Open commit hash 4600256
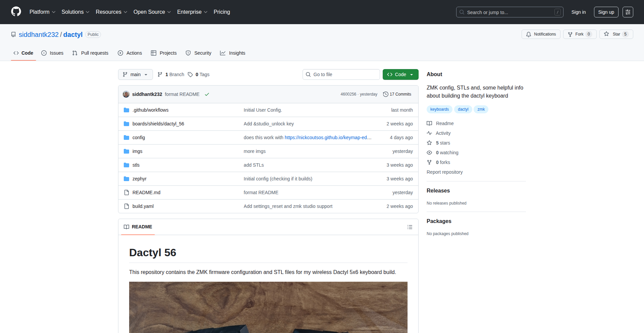The image size is (644, 333). click(348, 94)
